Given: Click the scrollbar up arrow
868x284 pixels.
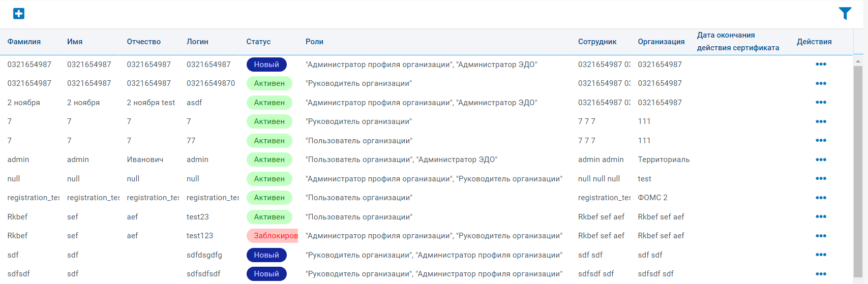Looking at the screenshot, I should pyautogui.click(x=858, y=61).
